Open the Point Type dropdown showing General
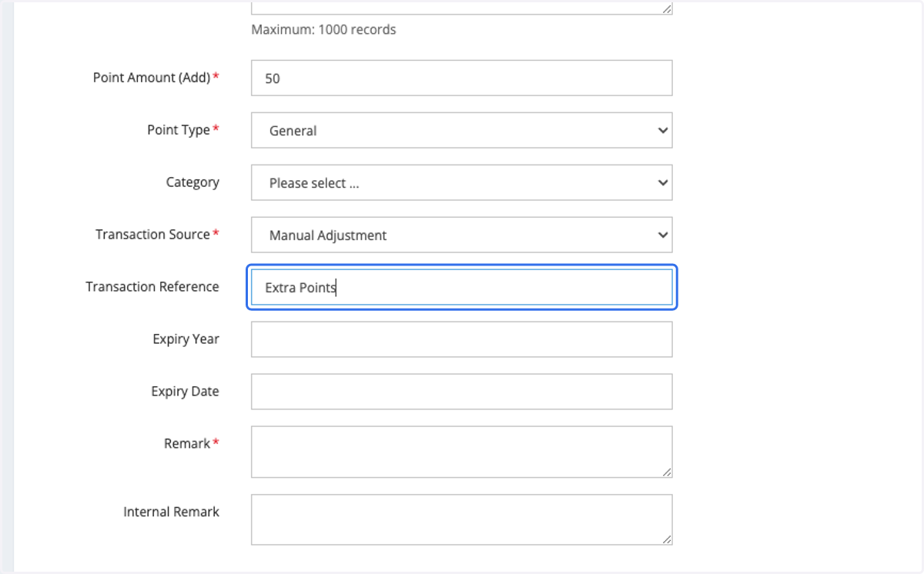 click(x=461, y=130)
